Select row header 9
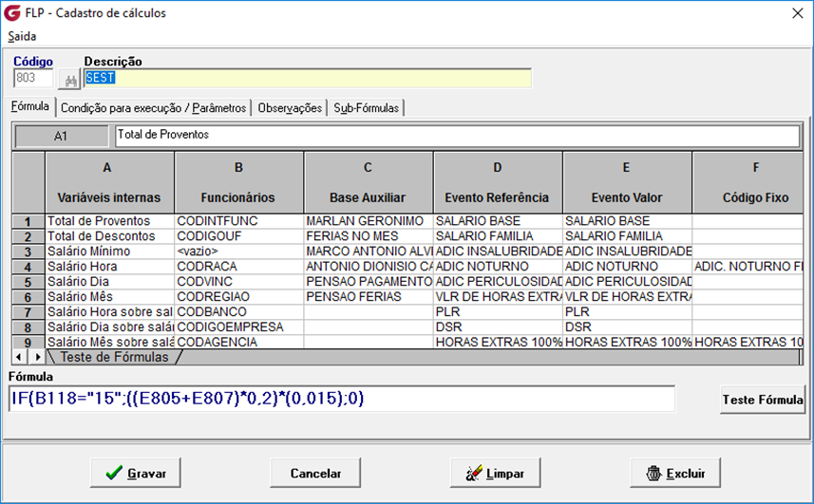Screen dimensions: 814x504 pos(28,343)
